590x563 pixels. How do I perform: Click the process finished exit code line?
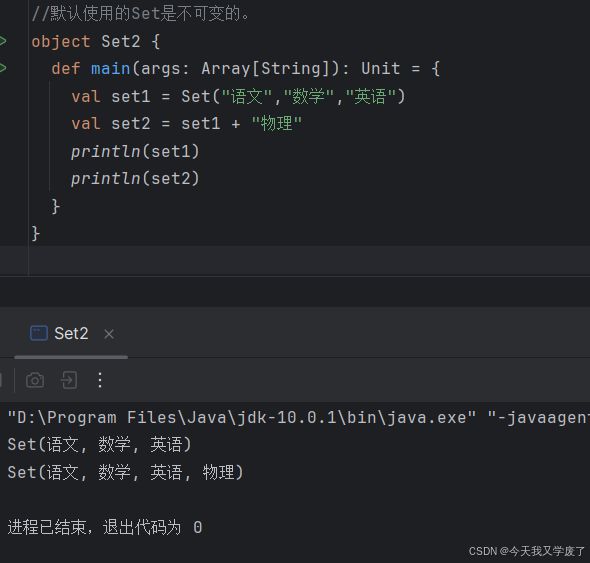[x=105, y=527]
